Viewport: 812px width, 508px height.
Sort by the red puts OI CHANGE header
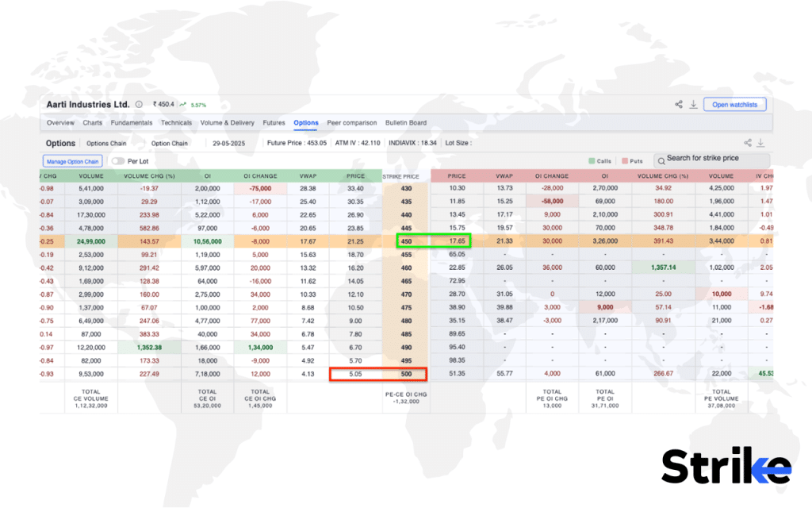pos(552,175)
